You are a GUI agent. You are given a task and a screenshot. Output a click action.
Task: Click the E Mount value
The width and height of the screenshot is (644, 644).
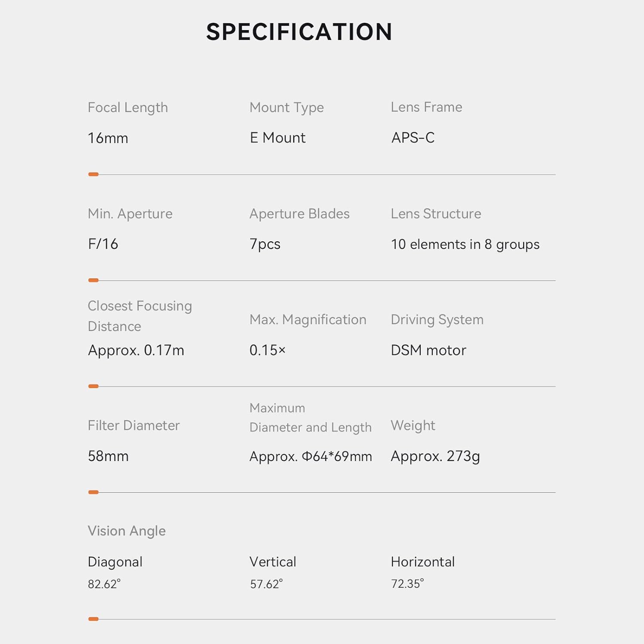pyautogui.click(x=277, y=138)
